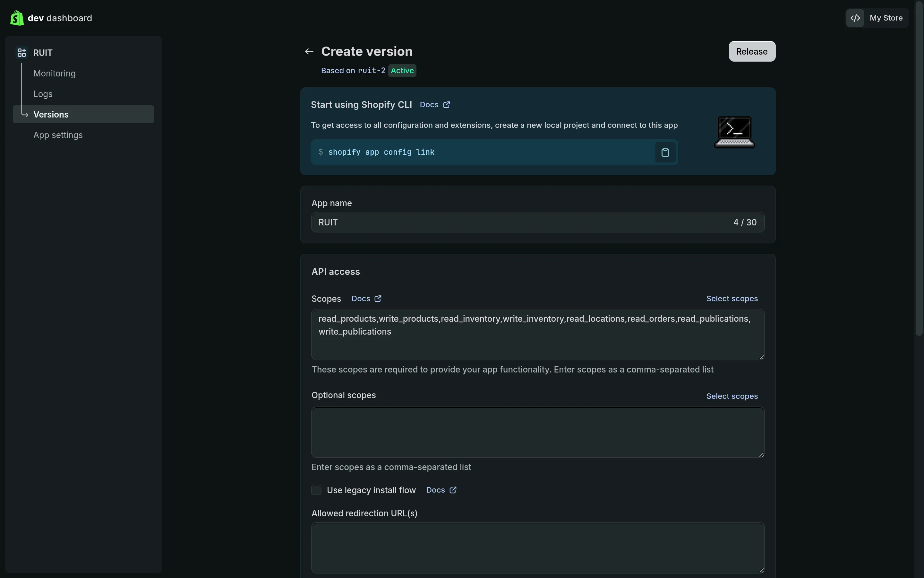The image size is (924, 578).
Task: Open Docs link next to legacy install flow
Action: 436,490
